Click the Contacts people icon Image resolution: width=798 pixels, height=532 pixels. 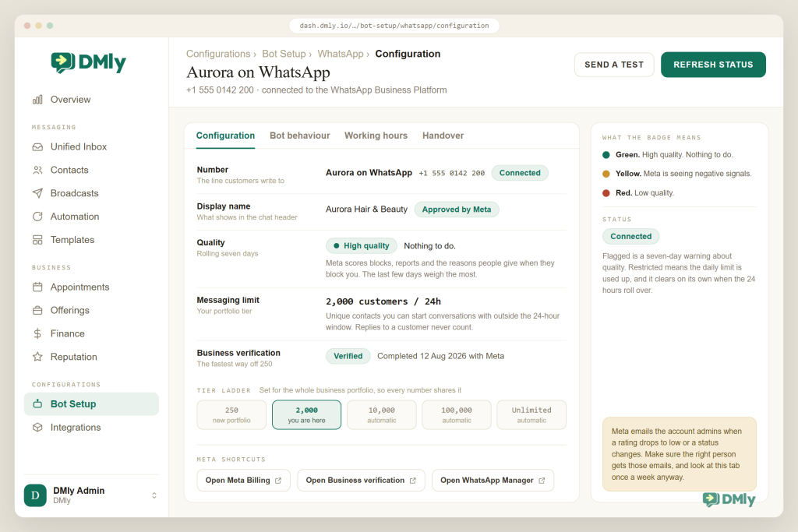coord(37,171)
